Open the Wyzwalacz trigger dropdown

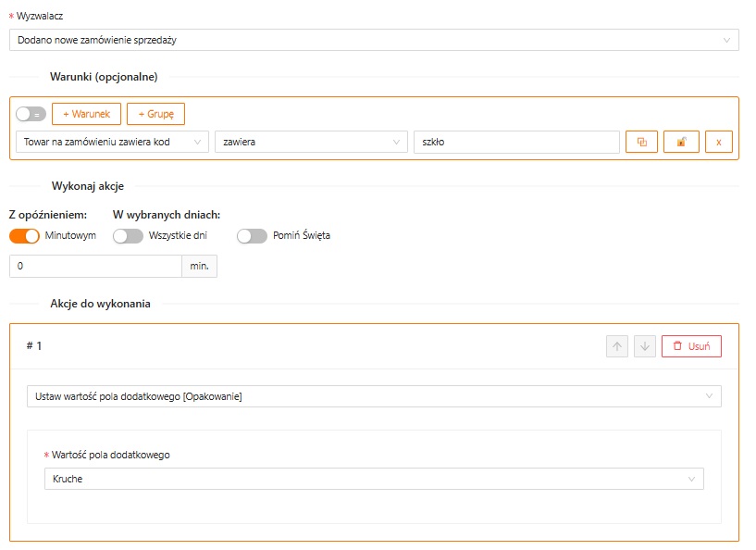pyautogui.click(x=374, y=40)
